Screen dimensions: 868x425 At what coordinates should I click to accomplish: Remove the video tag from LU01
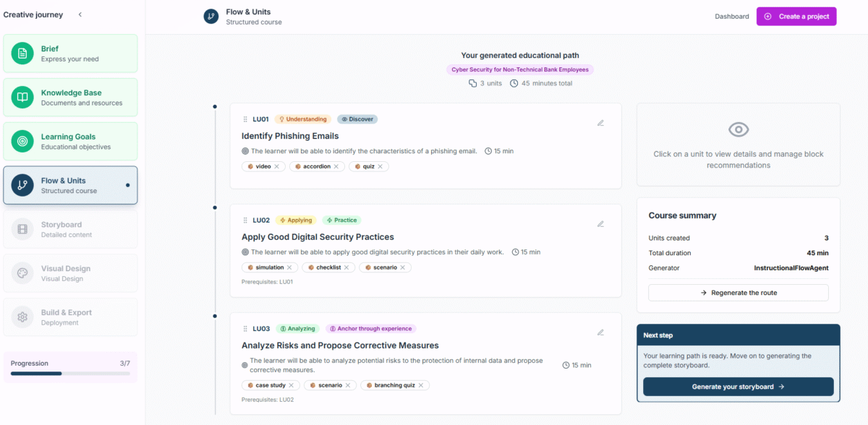276,166
